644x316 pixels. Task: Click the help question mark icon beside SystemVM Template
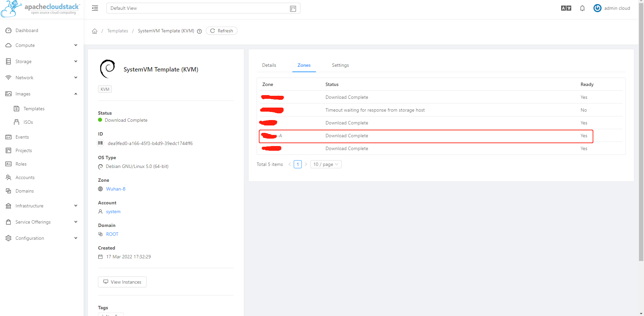[x=199, y=31]
